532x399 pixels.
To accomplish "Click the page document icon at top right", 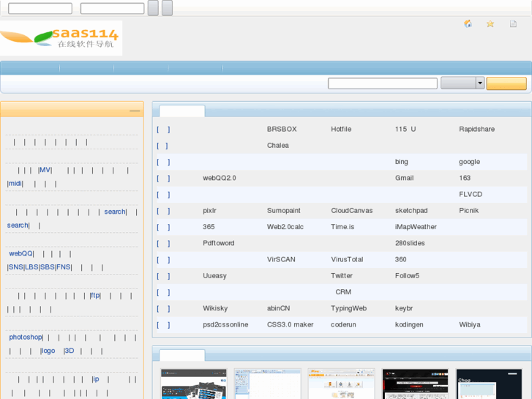I will (513, 24).
